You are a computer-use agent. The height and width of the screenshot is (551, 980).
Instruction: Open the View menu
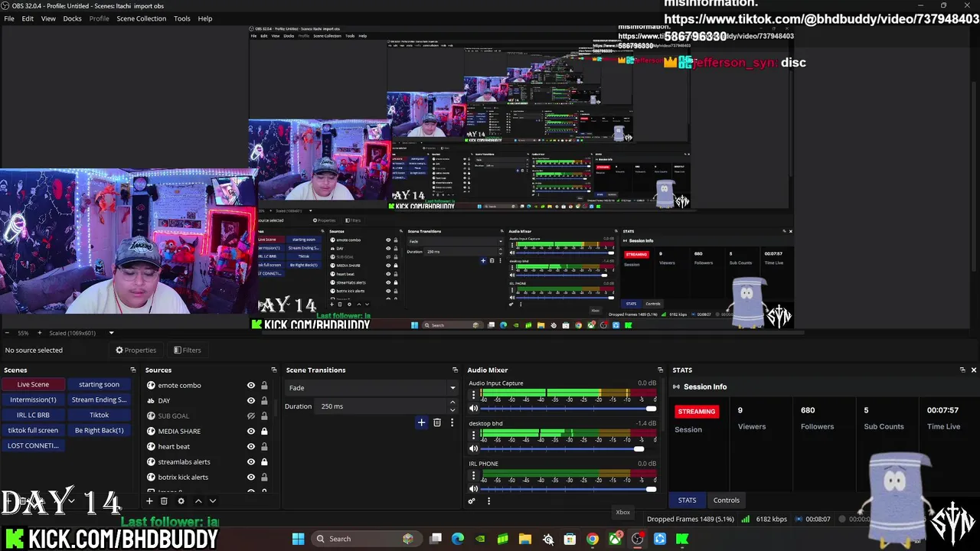click(48, 18)
